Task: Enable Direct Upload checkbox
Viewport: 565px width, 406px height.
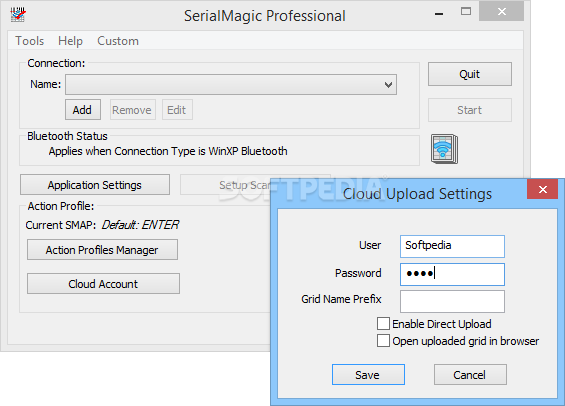Action: pos(383,324)
